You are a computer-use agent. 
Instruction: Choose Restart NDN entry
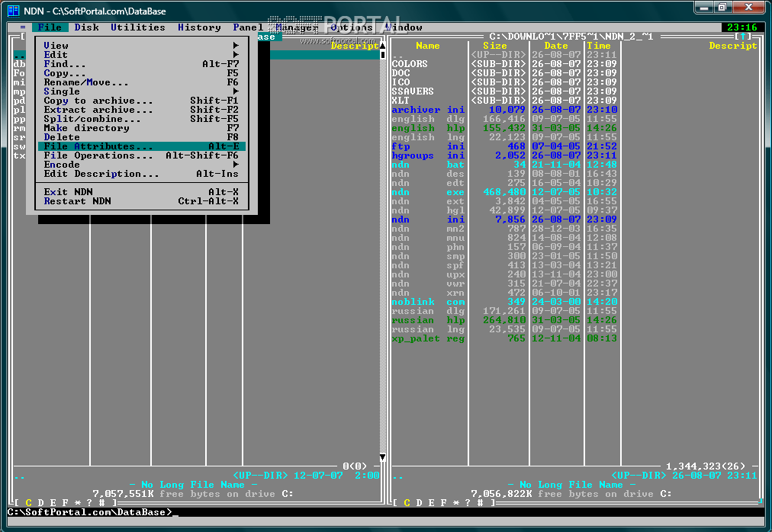pos(141,201)
